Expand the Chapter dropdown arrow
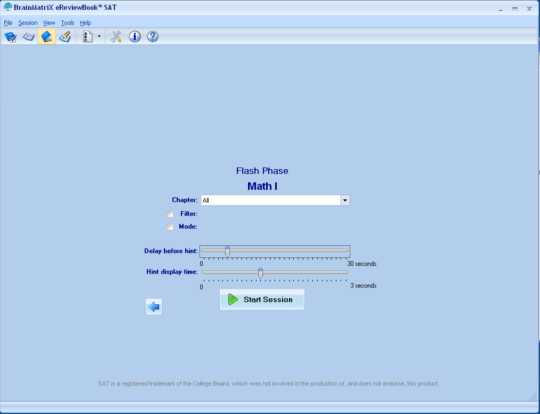This screenshot has width=540, height=414. coord(345,200)
